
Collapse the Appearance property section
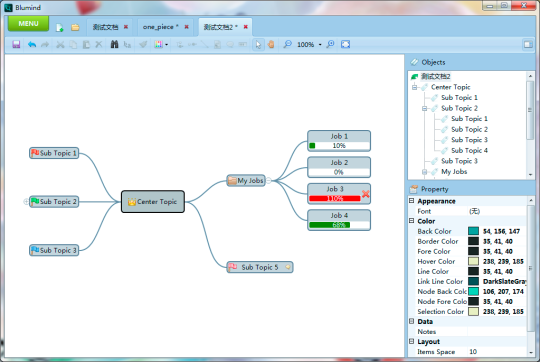[x=412, y=200]
